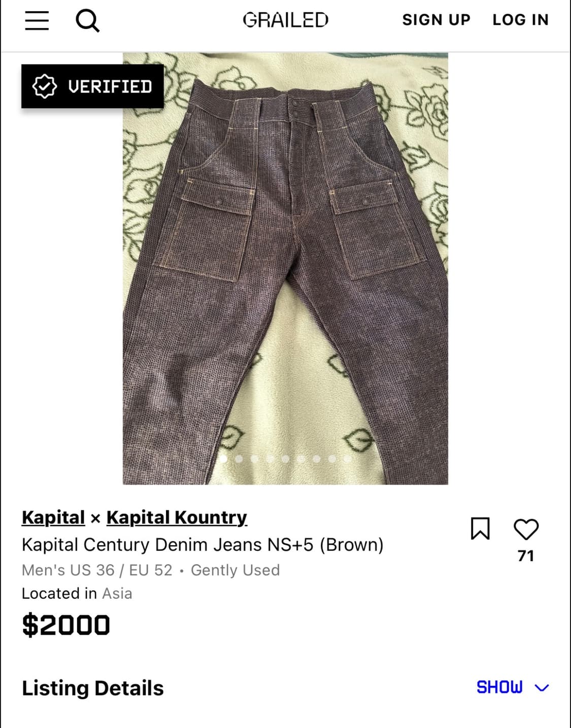The image size is (571, 728).
Task: Click the 71 likes count
Action: click(x=526, y=556)
